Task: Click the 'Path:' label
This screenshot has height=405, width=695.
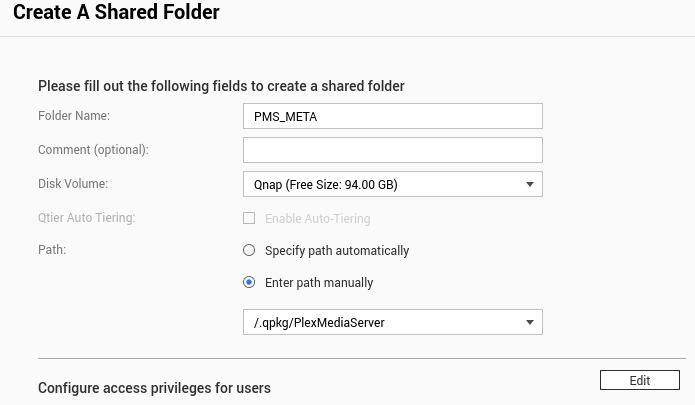Action: coord(52,250)
